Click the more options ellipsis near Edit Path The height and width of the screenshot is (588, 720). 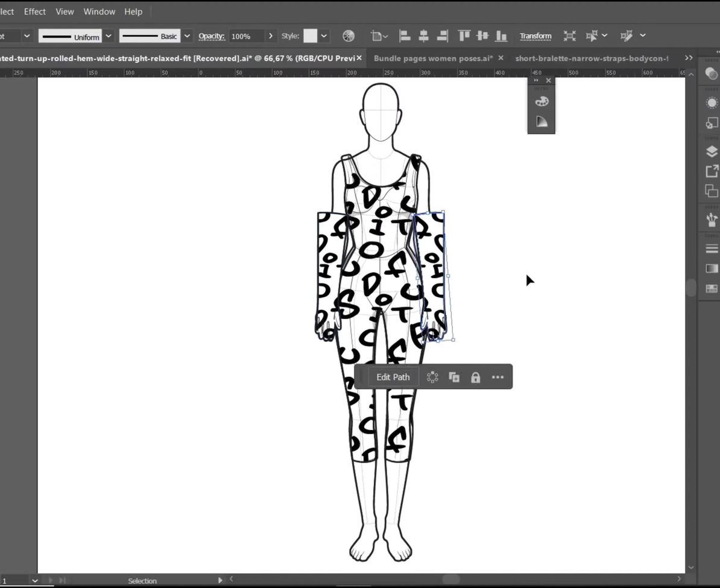coord(497,377)
